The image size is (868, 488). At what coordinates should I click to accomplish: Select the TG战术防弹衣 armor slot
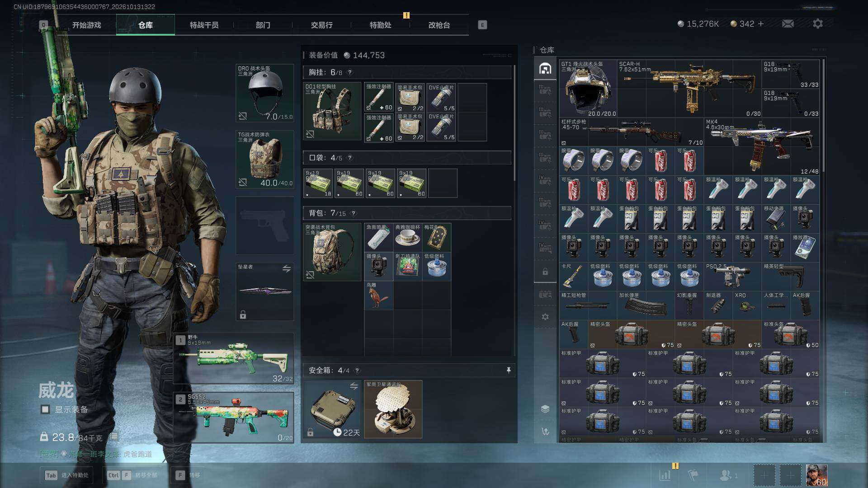pos(265,159)
